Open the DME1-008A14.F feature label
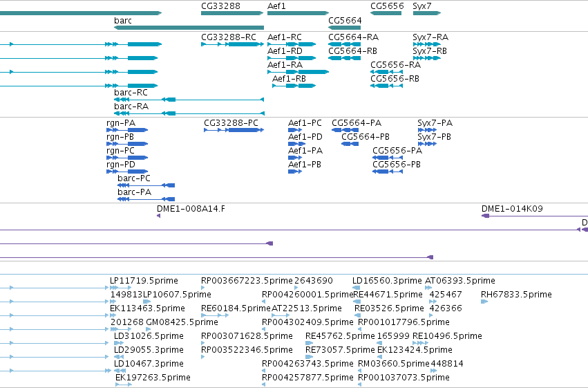The height and width of the screenshot is (388, 588). tap(191, 209)
